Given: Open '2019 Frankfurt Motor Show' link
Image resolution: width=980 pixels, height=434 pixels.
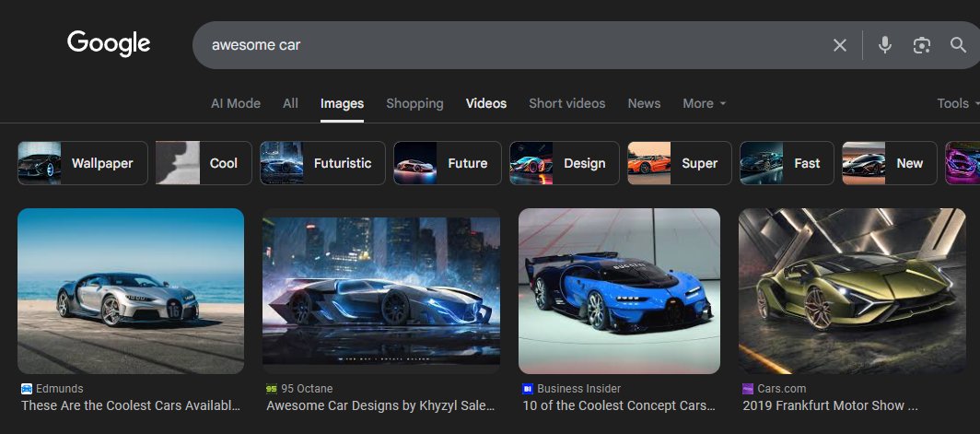Looking at the screenshot, I should click(830, 405).
